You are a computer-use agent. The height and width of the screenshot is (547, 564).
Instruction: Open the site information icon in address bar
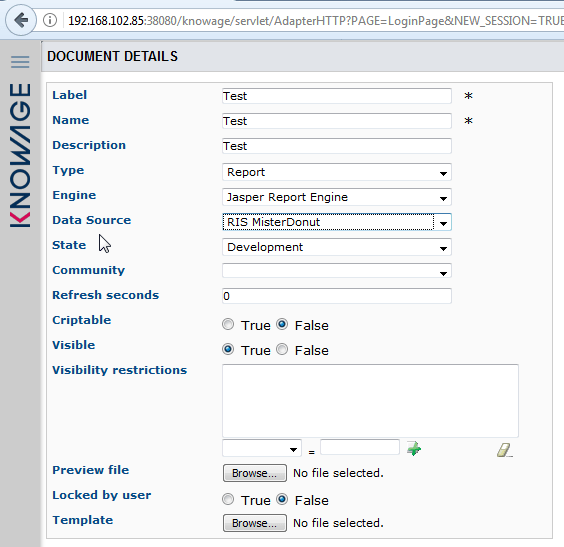(50, 20)
